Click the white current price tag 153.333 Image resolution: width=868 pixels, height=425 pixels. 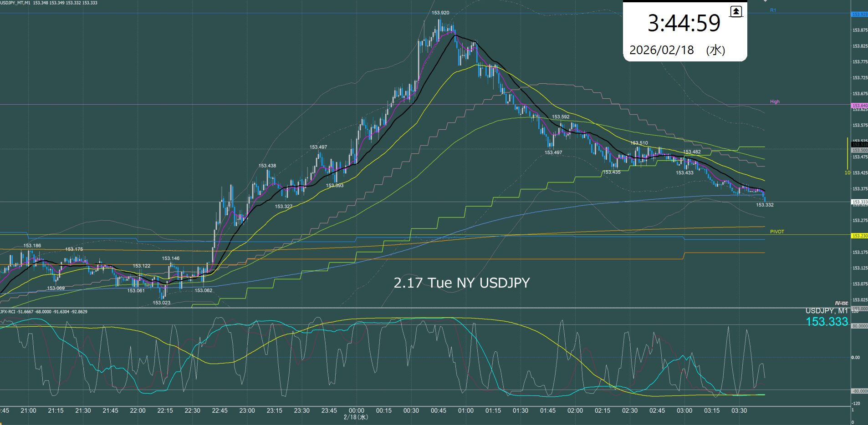pos(859,202)
